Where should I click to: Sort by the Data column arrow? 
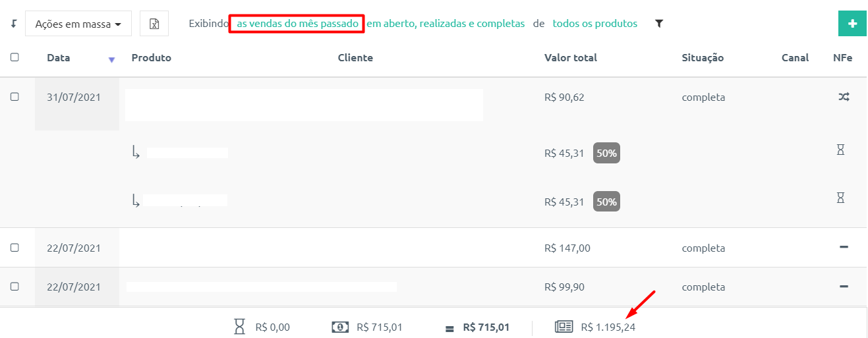111,60
